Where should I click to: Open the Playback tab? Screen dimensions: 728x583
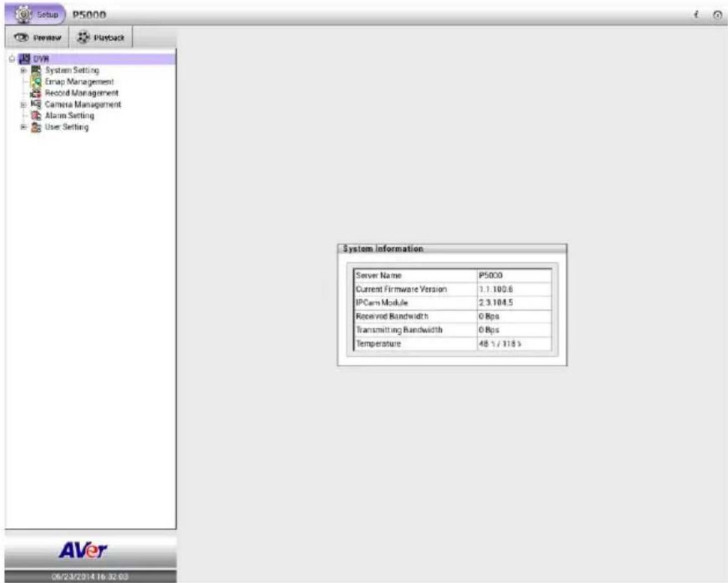coord(101,37)
